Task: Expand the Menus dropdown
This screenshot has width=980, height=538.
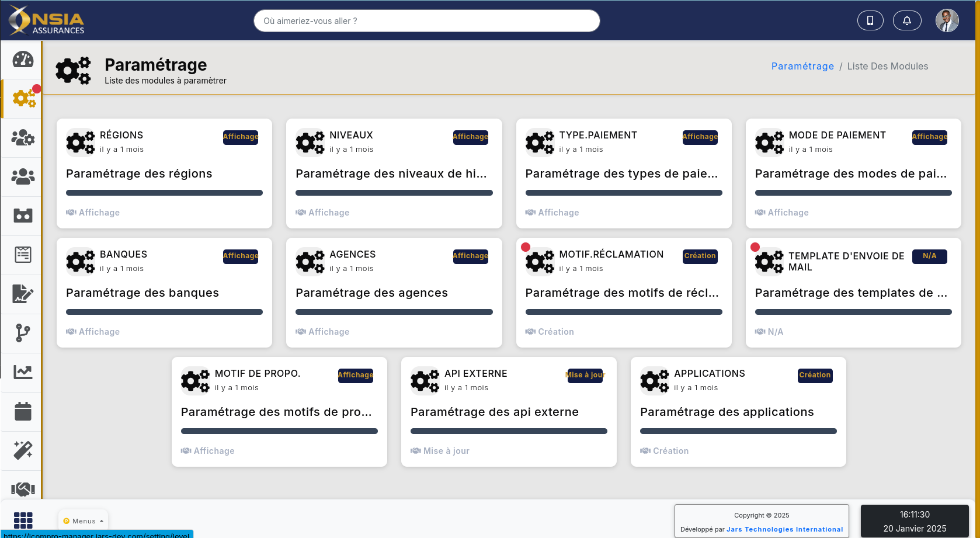Action: coord(84,521)
